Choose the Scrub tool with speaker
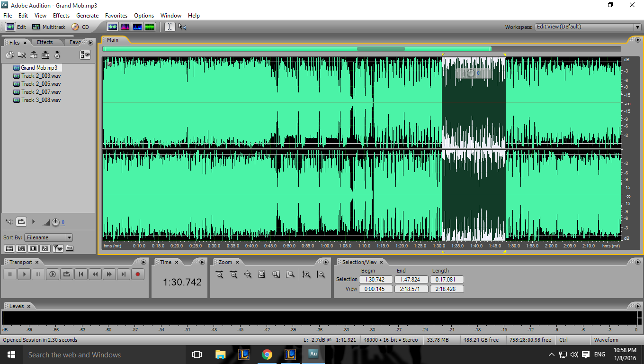Image resolution: width=644 pixels, height=364 pixels. coord(182,27)
